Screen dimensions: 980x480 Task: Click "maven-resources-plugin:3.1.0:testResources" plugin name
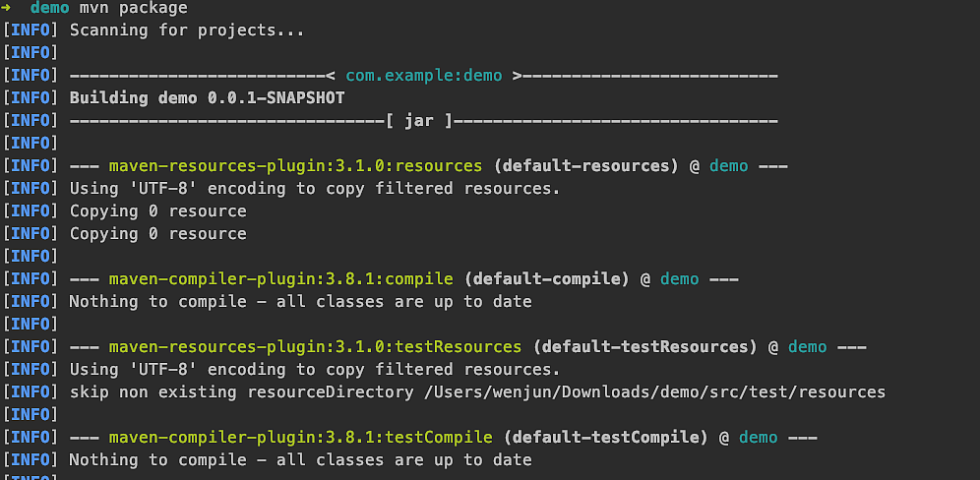coord(315,347)
